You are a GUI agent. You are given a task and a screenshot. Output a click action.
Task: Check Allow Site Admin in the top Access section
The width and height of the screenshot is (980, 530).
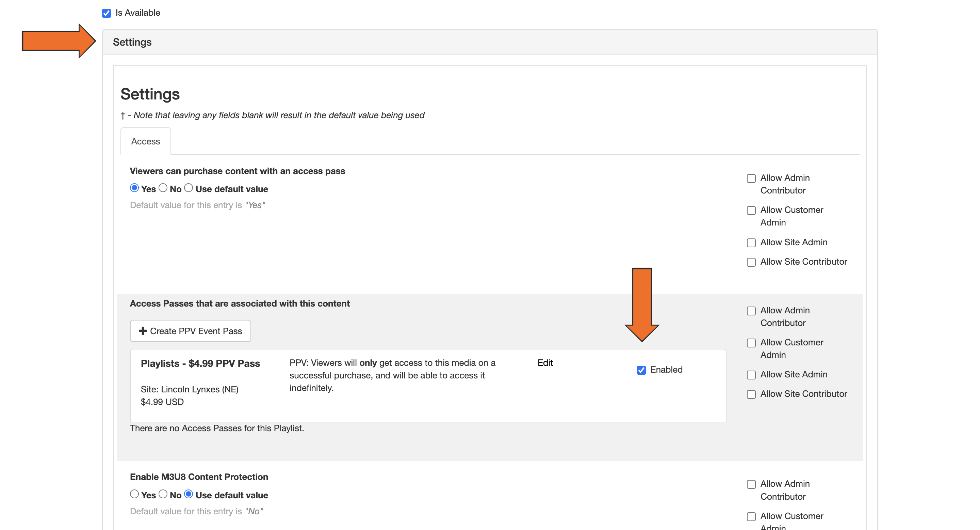click(751, 243)
